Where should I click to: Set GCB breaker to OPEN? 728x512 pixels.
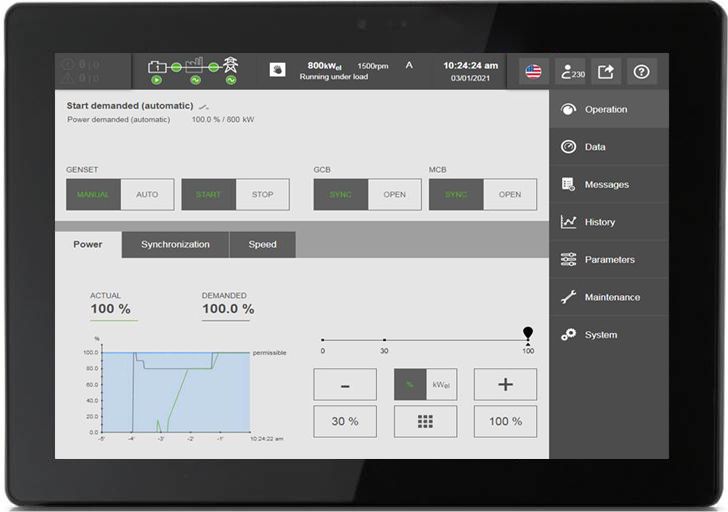point(395,194)
